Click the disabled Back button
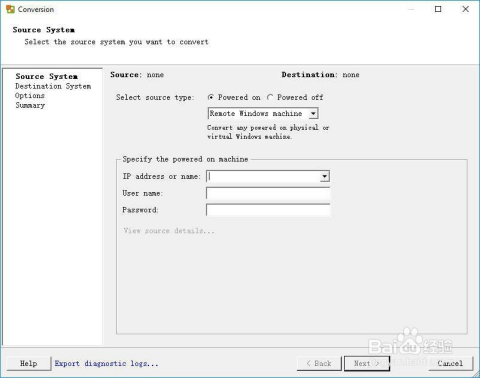 pos(319,363)
